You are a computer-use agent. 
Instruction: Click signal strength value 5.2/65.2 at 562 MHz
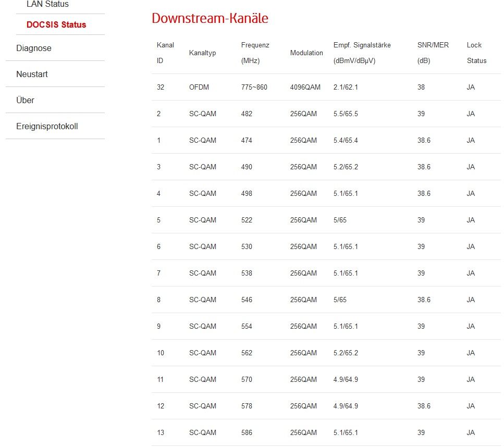346,353
